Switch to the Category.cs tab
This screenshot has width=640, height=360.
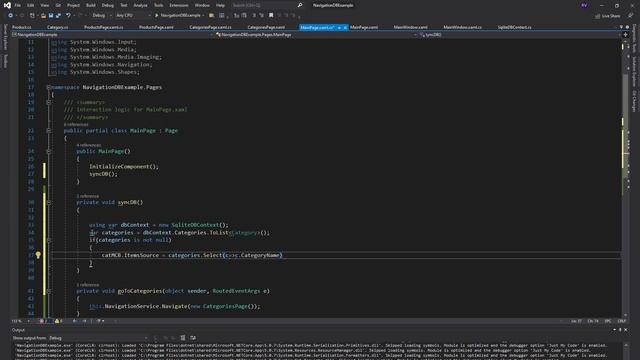[58, 27]
